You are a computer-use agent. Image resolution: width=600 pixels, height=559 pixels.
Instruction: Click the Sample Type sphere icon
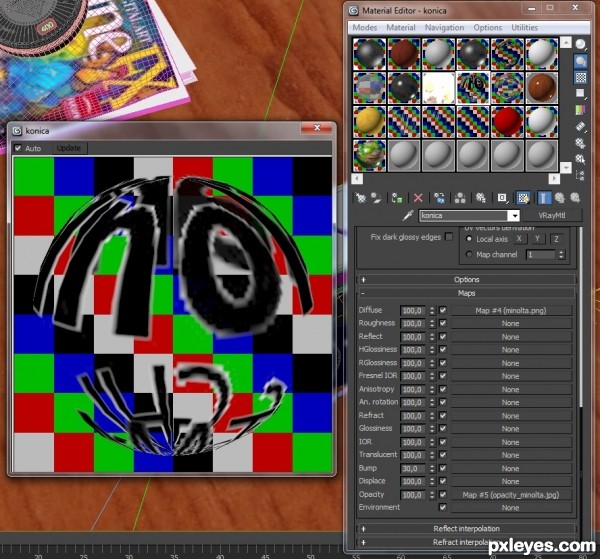pos(580,45)
